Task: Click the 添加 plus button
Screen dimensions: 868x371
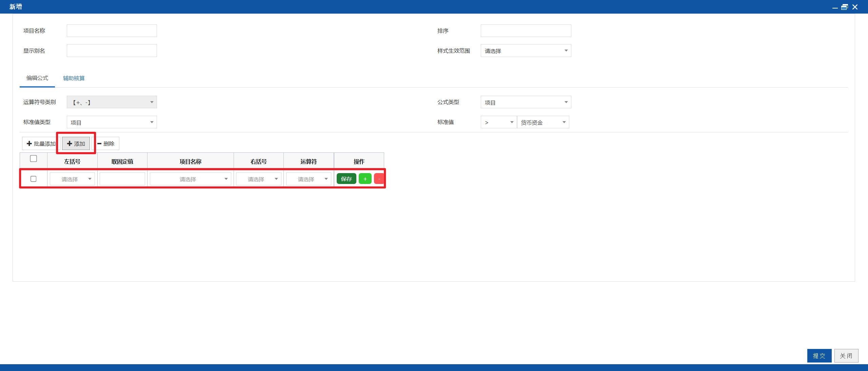Action: point(76,144)
